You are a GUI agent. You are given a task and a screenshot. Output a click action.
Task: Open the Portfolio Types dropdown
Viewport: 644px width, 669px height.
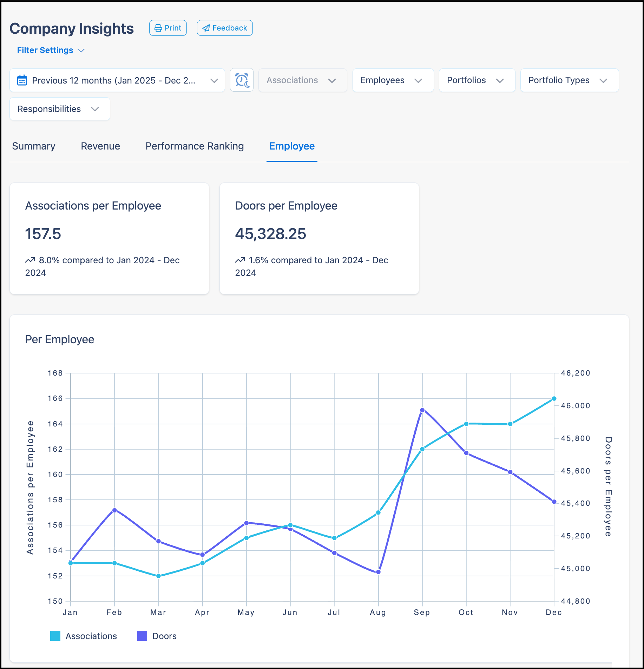click(x=569, y=80)
